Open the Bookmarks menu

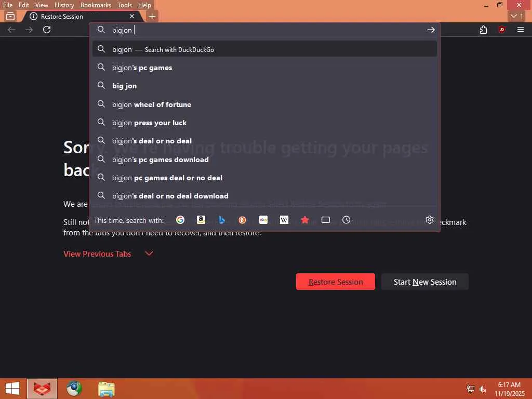pos(96,5)
